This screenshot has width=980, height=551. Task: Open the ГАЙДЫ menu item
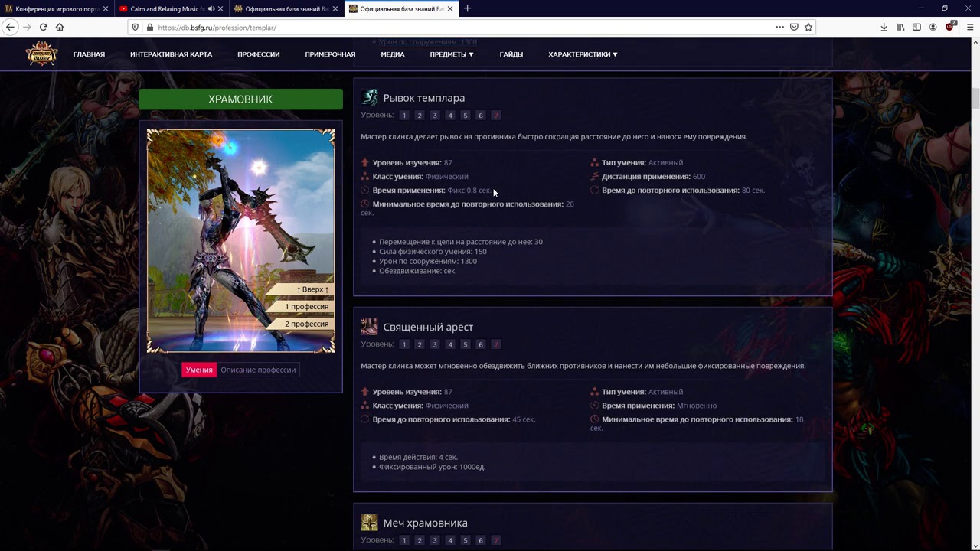[x=511, y=54]
